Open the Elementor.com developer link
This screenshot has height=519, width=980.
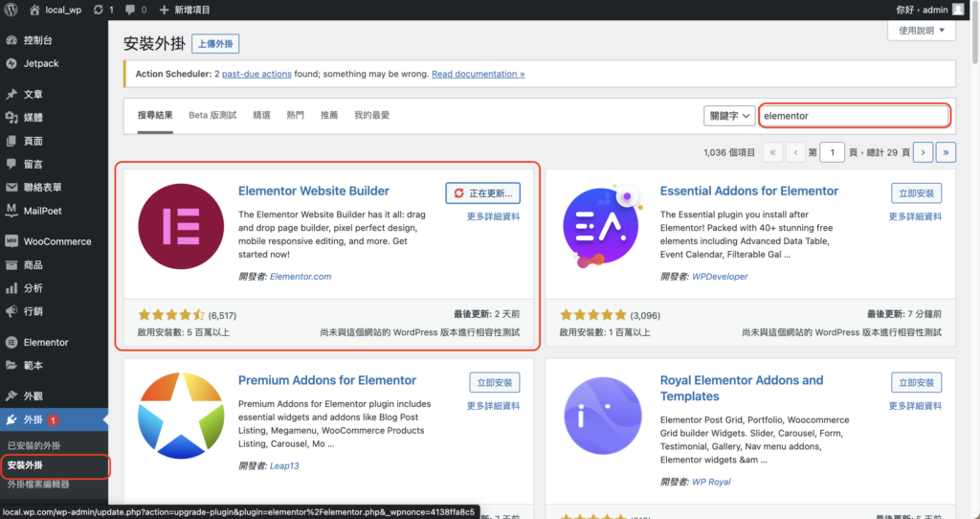click(x=301, y=277)
